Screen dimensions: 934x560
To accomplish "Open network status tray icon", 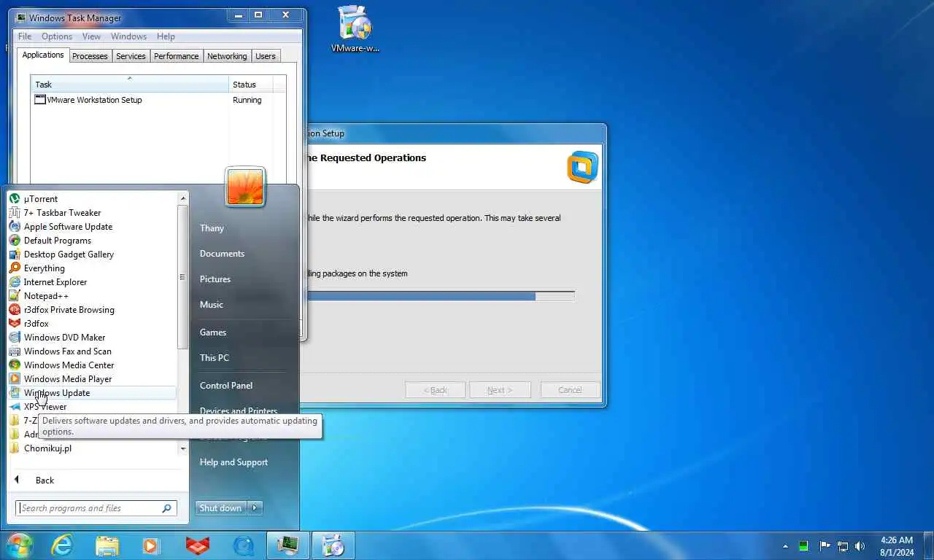I will (843, 545).
